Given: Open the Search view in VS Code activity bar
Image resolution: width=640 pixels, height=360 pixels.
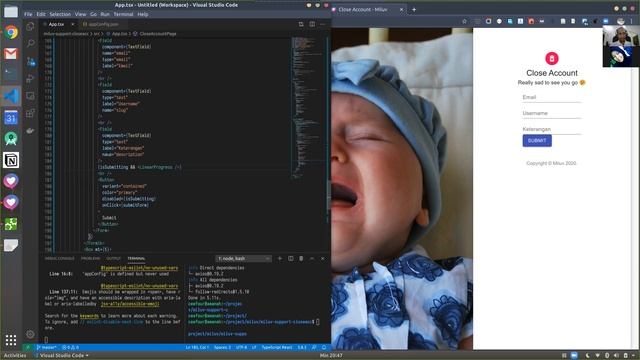Looking at the screenshot, I should point(30,43).
